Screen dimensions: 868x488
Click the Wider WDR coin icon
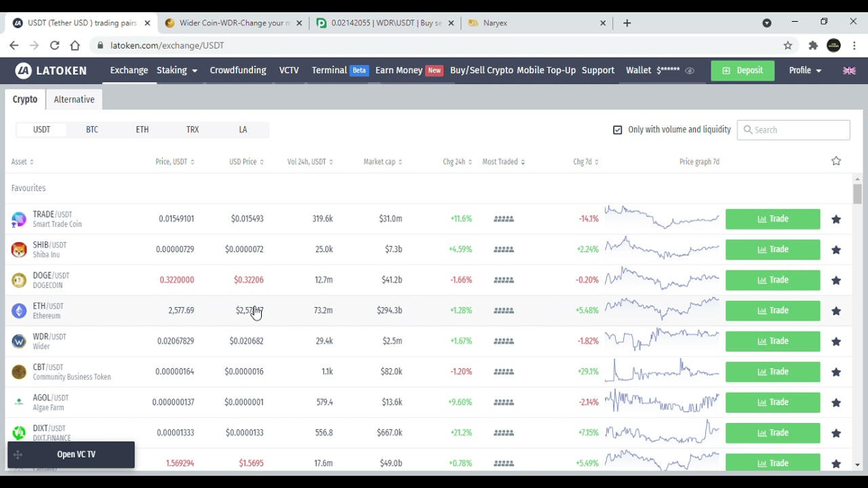tap(19, 341)
